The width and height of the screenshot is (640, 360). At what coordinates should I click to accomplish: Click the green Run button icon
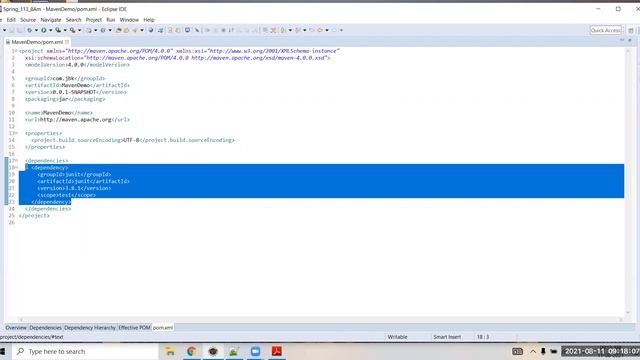pos(44,30)
